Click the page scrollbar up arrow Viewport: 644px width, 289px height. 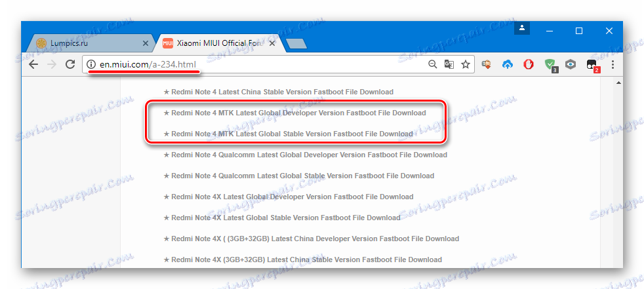(x=618, y=83)
